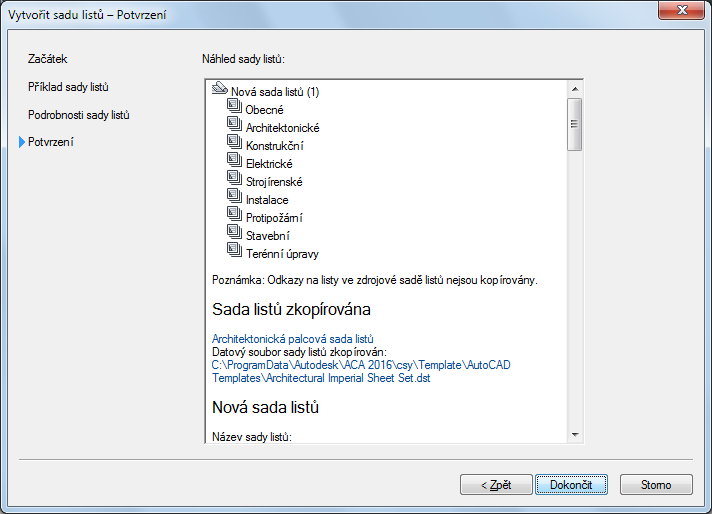Click the Nová sada listů root icon

[x=221, y=91]
